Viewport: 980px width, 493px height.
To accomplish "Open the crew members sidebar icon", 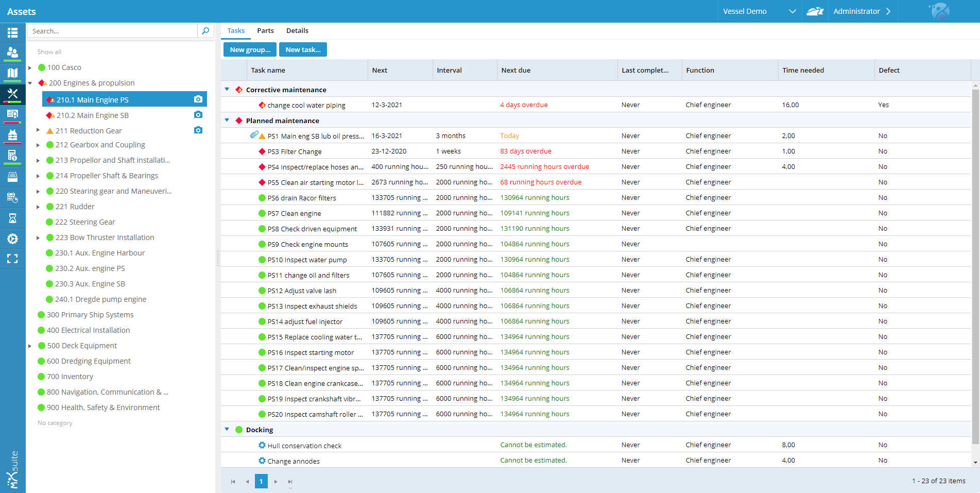I will [x=12, y=53].
